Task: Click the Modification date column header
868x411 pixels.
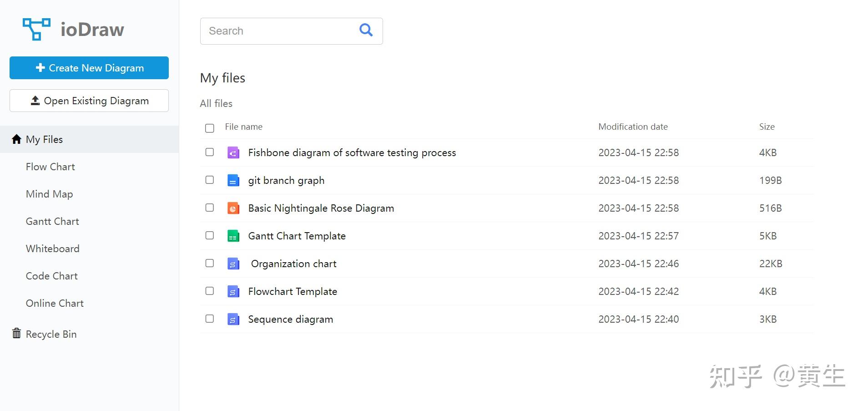Action: 633,127
